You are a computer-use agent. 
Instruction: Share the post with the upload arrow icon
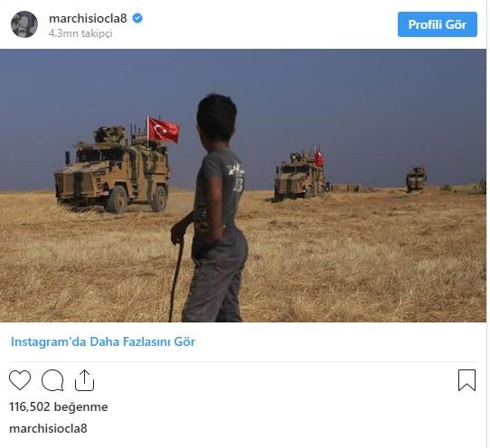click(x=84, y=380)
